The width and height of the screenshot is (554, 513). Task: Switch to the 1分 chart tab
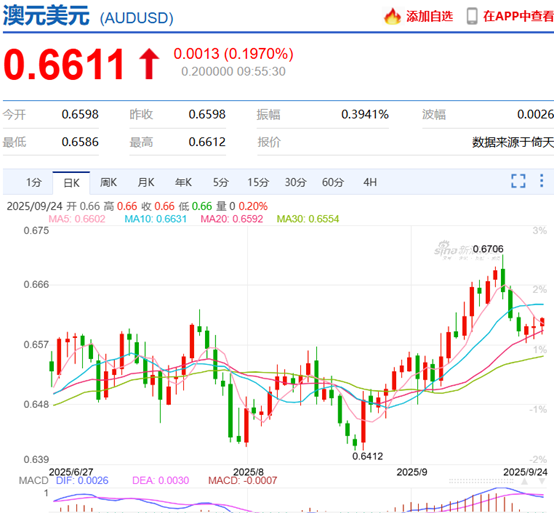(x=34, y=182)
